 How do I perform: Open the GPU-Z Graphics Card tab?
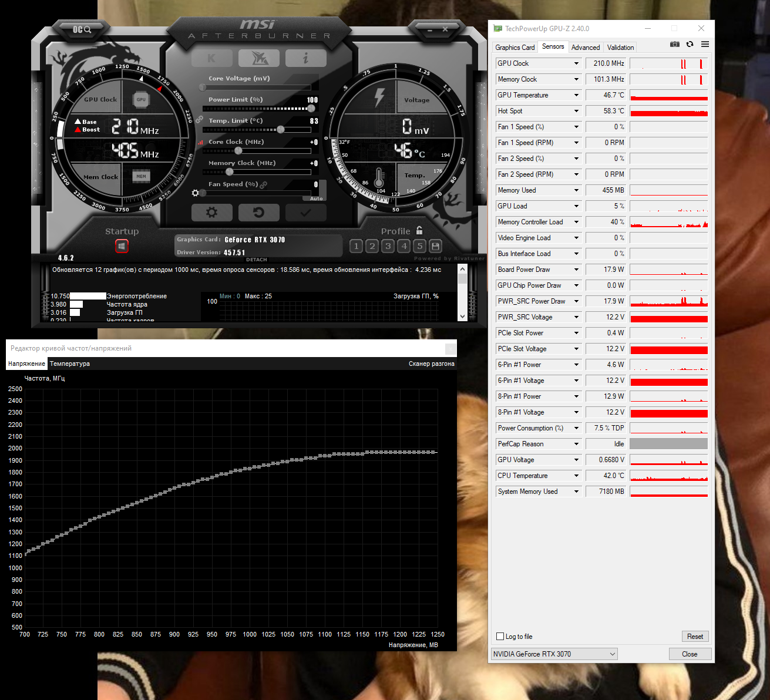(515, 48)
